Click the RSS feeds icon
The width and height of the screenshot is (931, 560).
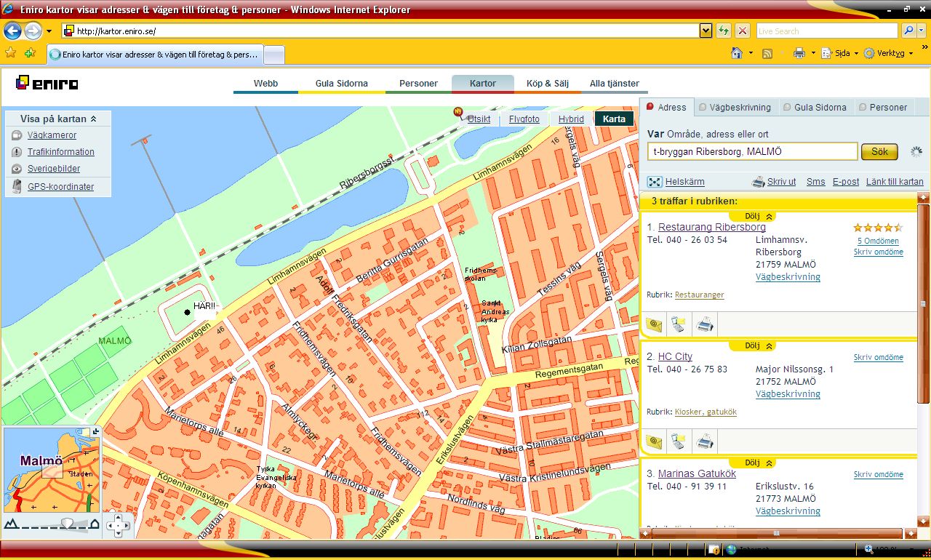767,53
